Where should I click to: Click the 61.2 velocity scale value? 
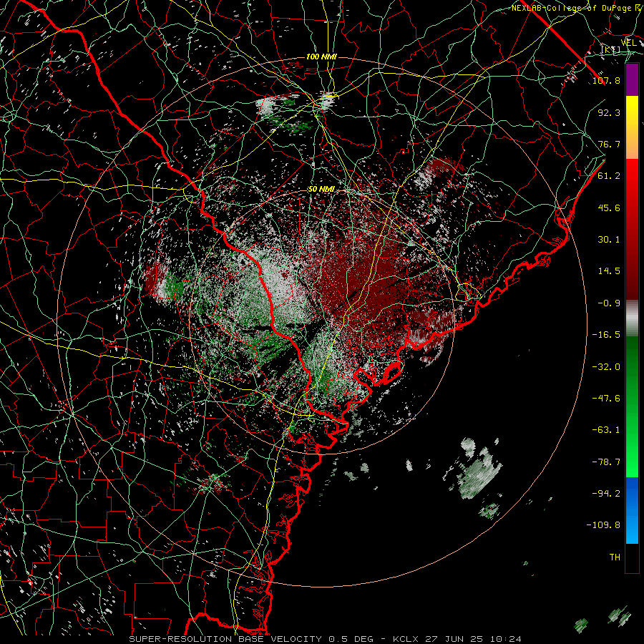coord(609,176)
